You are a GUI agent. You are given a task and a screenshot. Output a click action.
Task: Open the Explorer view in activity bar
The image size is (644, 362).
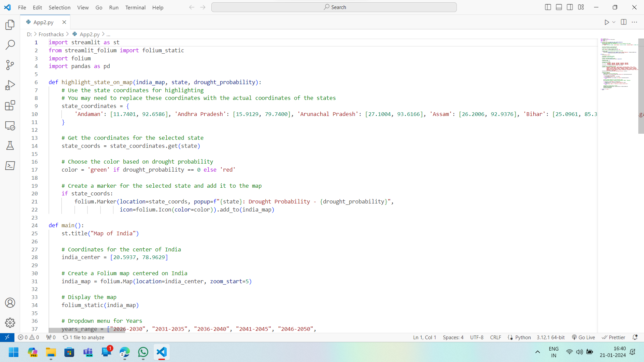pos(10,24)
